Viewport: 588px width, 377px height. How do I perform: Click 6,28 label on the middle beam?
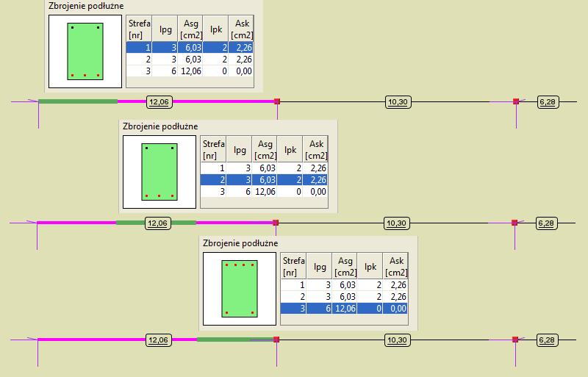[546, 223]
